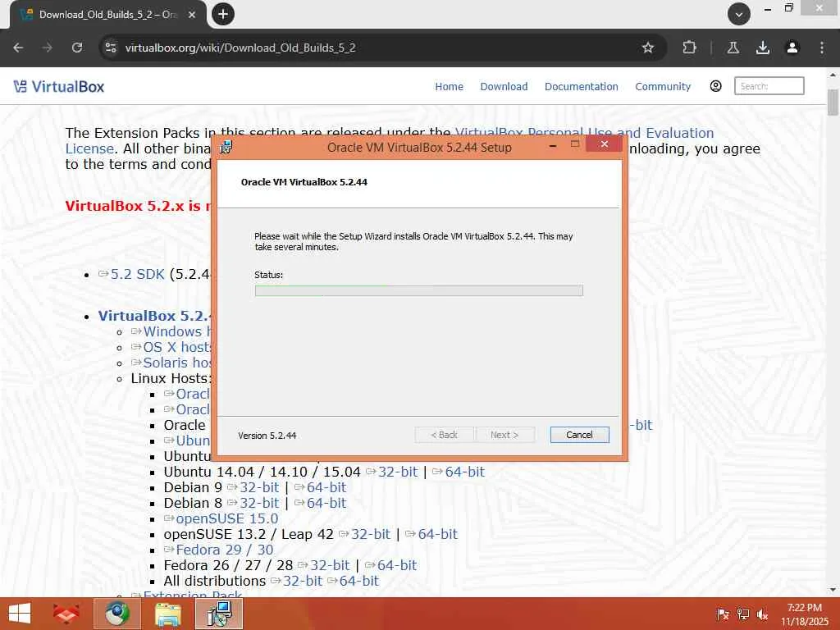Close the Download_Old_Builds_5_2 tab
Screen dimensions: 840x630
192,15
